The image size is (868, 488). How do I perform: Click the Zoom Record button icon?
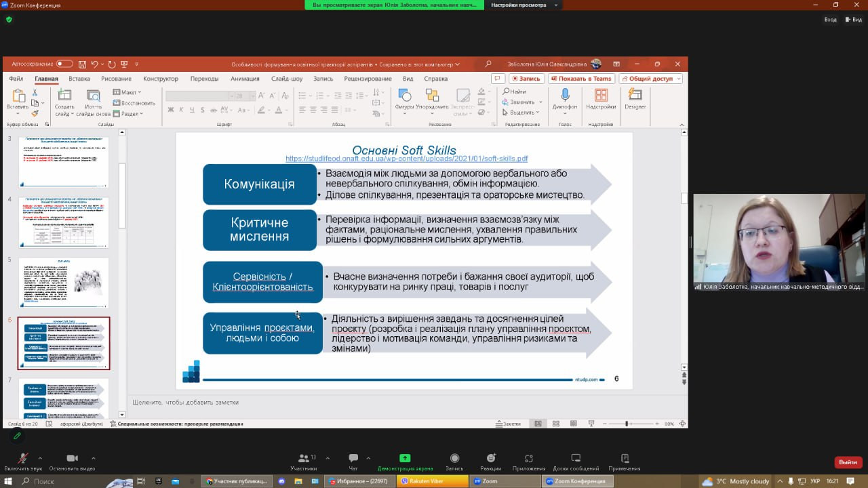click(x=454, y=459)
